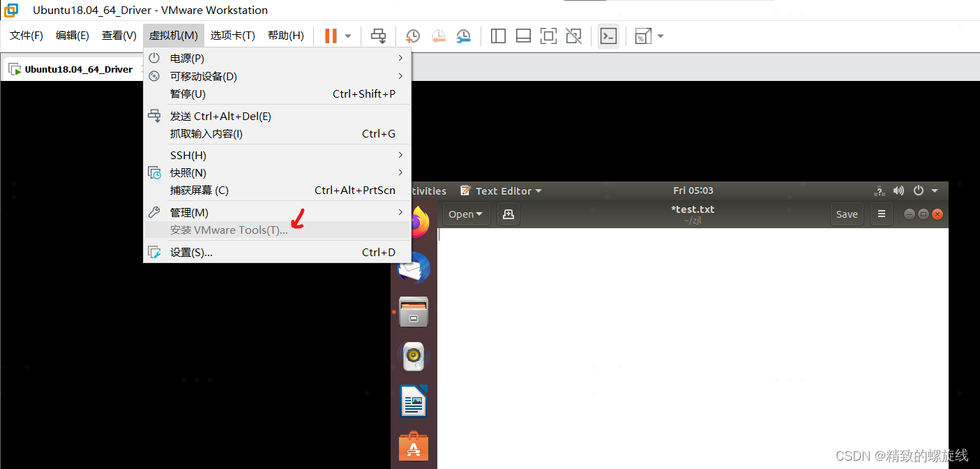Click the power icon in Ubuntu top bar
This screenshot has width=980, height=469.
pyautogui.click(x=919, y=191)
